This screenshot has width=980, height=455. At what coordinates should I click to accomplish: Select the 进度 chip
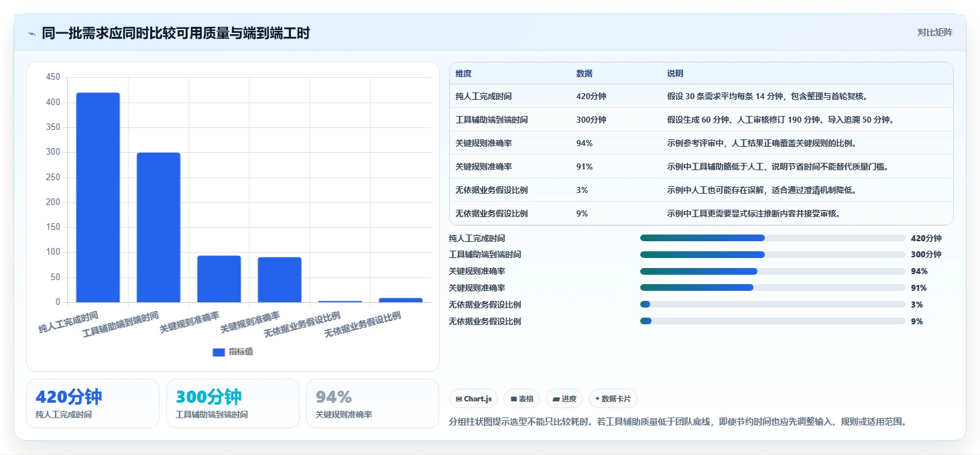564,399
